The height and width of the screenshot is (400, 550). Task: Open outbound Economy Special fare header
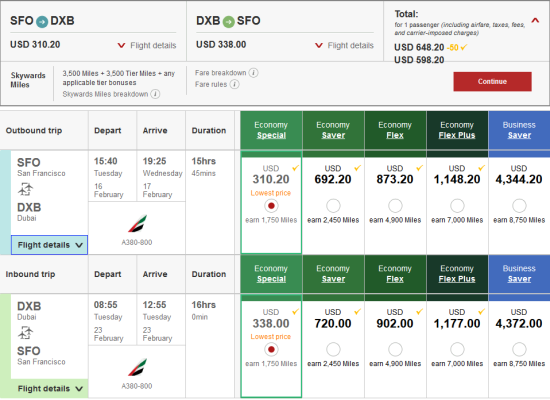tap(271, 130)
